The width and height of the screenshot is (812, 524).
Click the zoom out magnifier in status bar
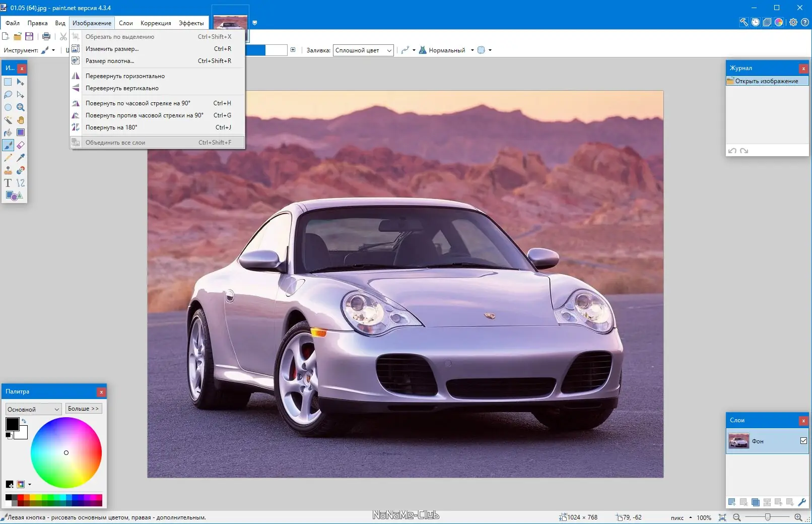click(x=736, y=517)
